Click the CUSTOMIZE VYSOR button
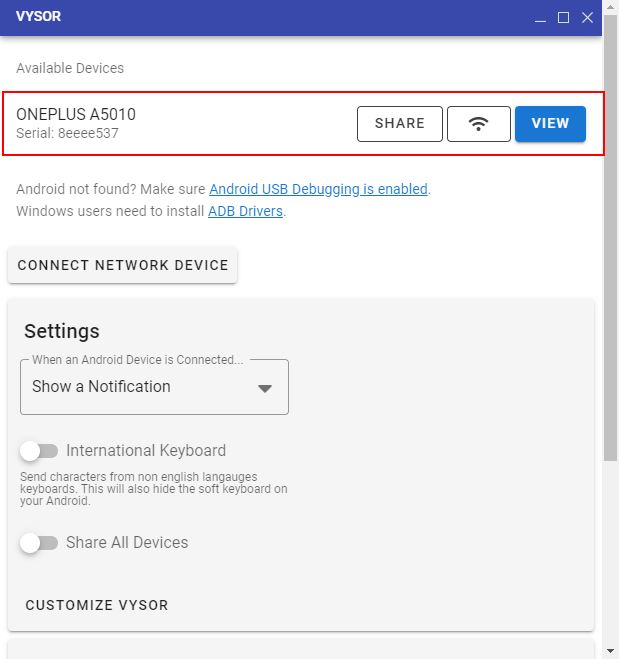This screenshot has height=659, width=619. 97,605
